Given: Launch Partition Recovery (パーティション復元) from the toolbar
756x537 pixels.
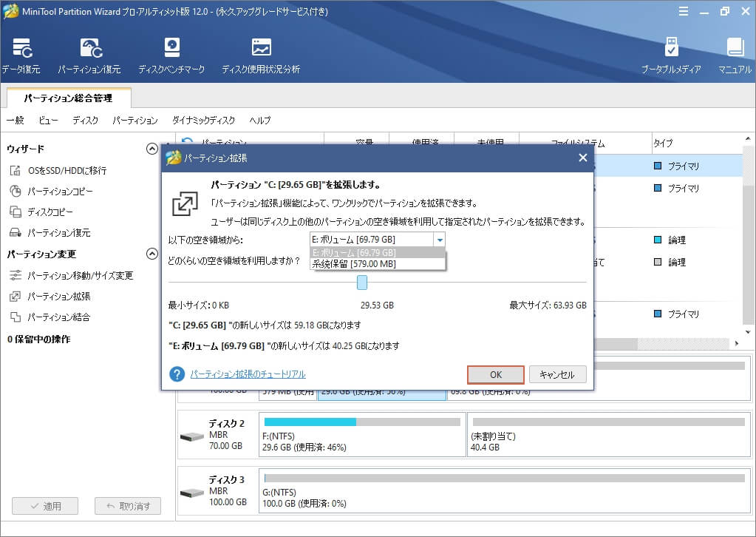Looking at the screenshot, I should click(89, 56).
